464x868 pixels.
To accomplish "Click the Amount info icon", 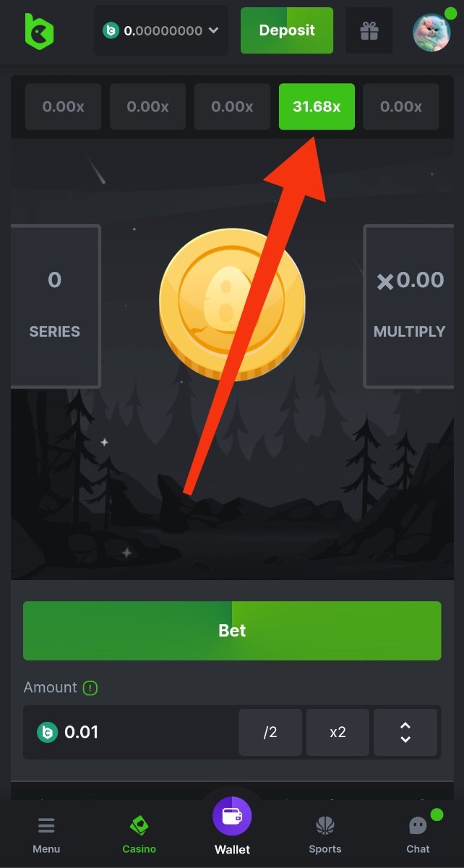I will (x=90, y=688).
